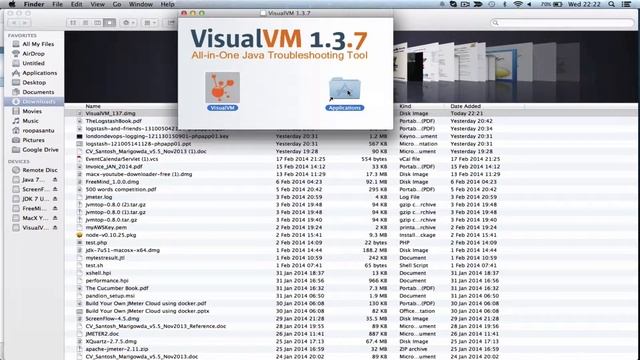
Task: Select All My Files in sidebar
Action: (33, 44)
